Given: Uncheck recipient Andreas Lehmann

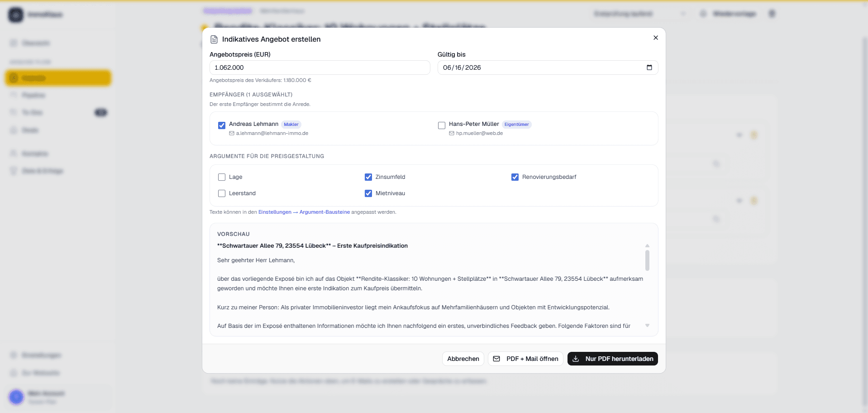Looking at the screenshot, I should [x=222, y=125].
